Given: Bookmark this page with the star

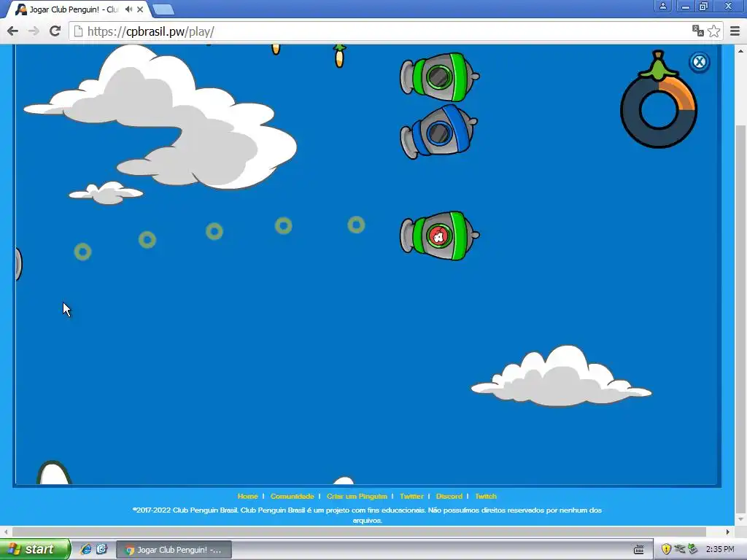Looking at the screenshot, I should (x=713, y=31).
